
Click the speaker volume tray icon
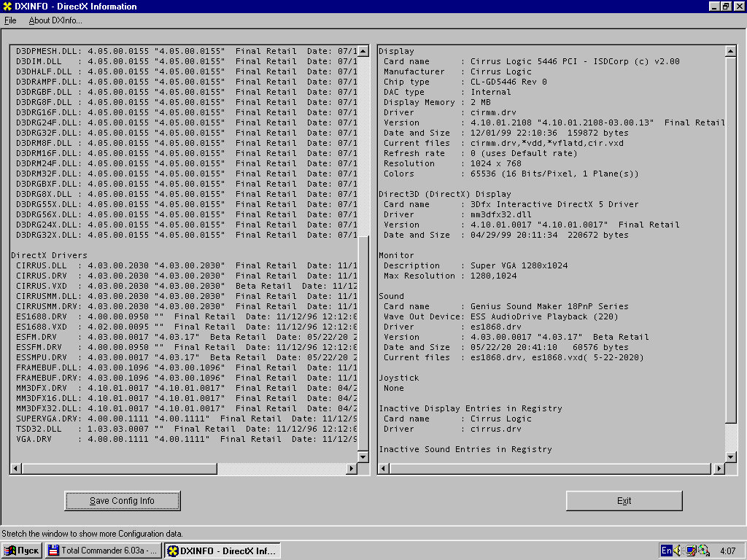point(678,551)
